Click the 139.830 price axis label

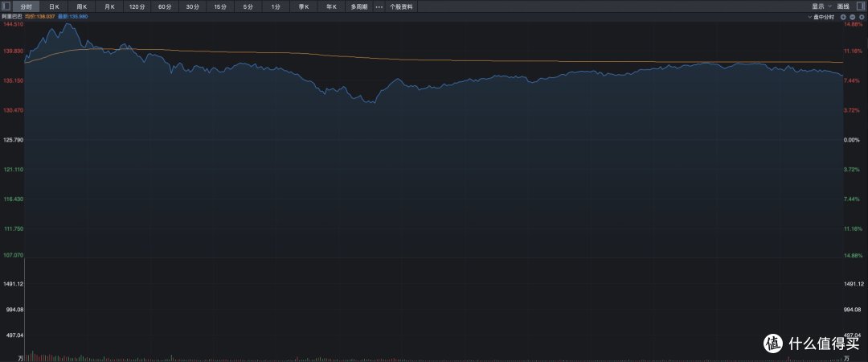coord(14,51)
